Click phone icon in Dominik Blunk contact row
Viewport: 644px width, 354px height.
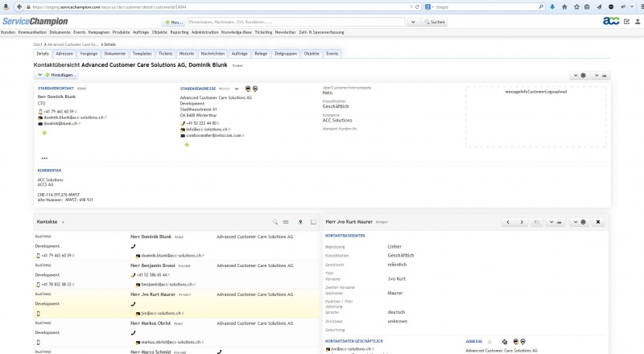click(x=133, y=246)
